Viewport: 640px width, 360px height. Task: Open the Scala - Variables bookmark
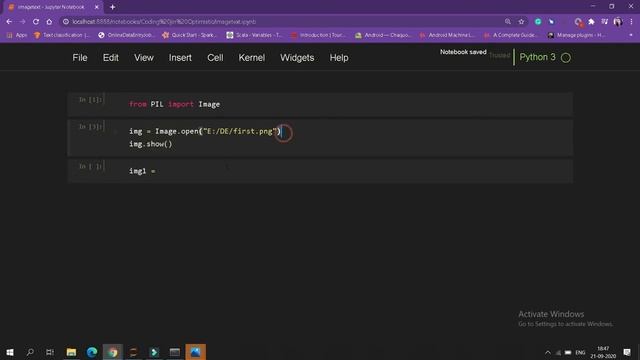click(254, 35)
